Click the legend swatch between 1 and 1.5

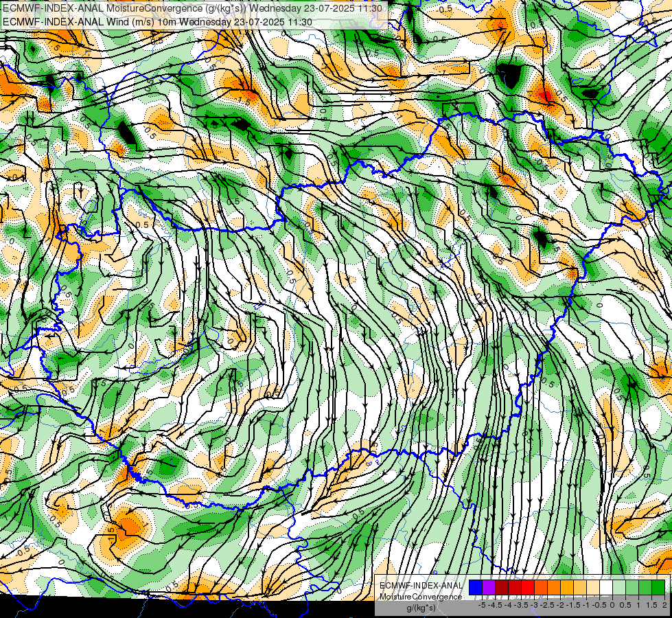pos(645,588)
